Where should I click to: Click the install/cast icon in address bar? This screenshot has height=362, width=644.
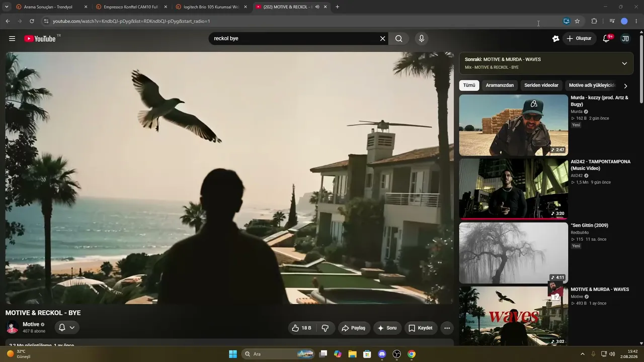(x=567, y=21)
